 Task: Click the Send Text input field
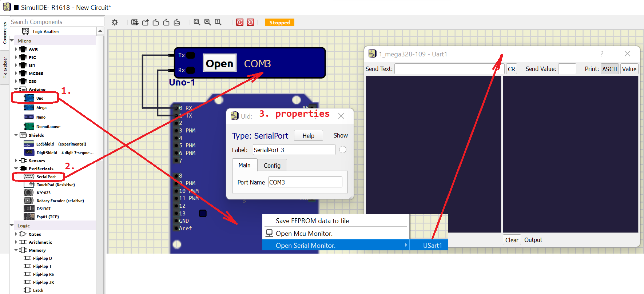pos(449,69)
